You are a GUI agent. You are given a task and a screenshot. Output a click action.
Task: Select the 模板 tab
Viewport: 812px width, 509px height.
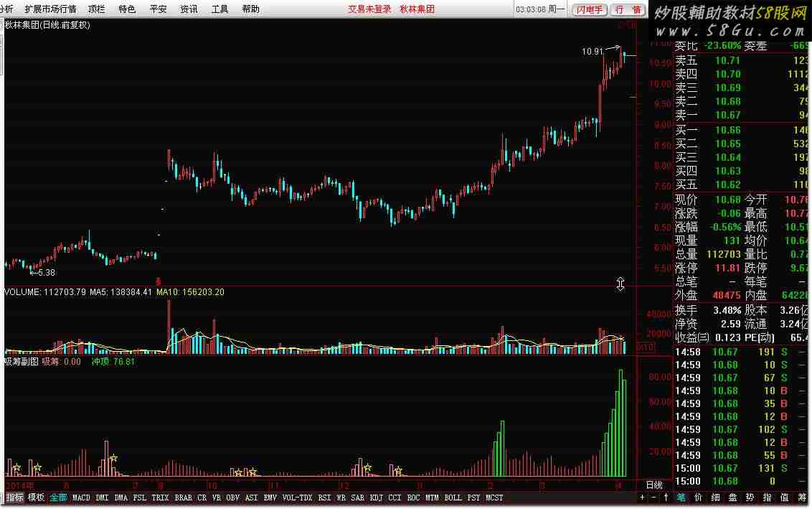[x=37, y=498]
